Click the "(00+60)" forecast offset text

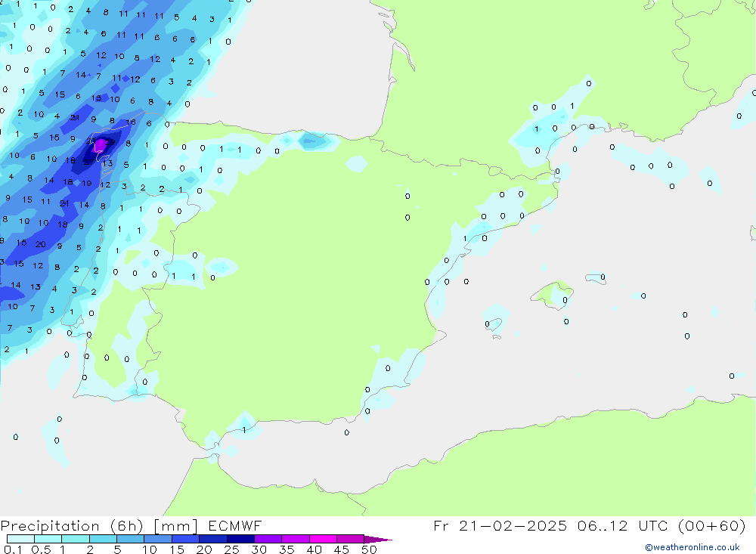[x=711, y=526]
